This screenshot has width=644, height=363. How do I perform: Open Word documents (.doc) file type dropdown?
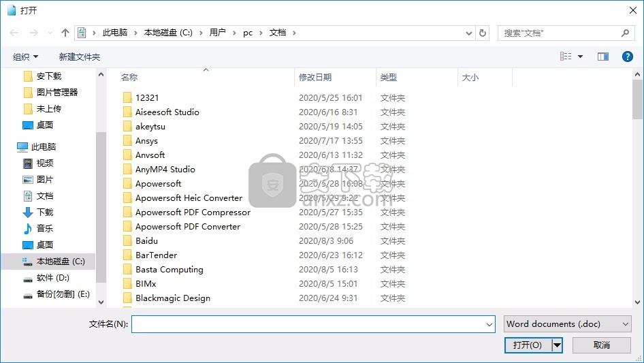click(x=568, y=324)
